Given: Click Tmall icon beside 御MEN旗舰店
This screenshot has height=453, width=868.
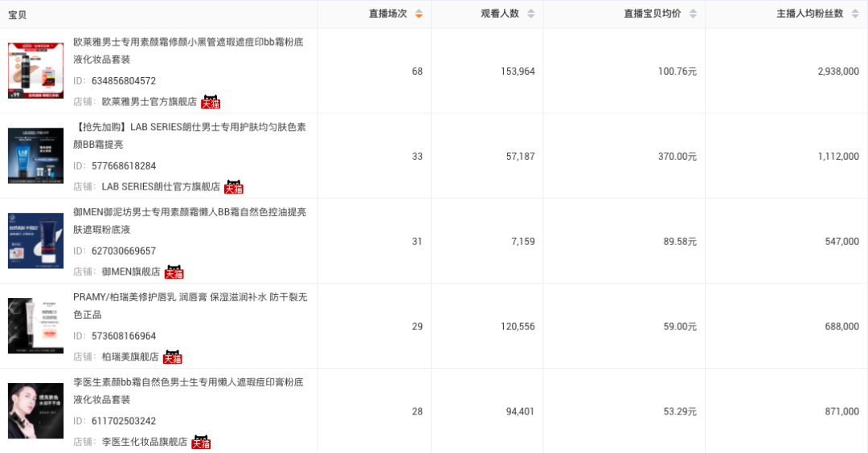Looking at the screenshot, I should tap(174, 272).
